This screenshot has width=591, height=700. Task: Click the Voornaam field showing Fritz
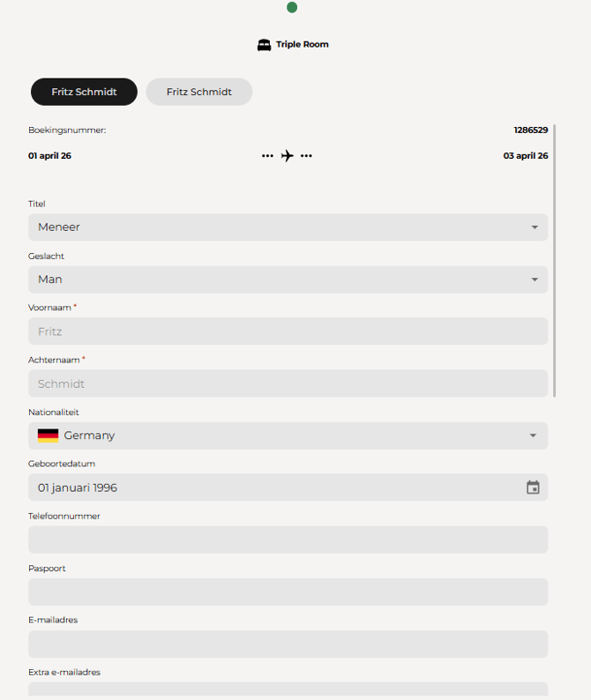[x=288, y=331]
